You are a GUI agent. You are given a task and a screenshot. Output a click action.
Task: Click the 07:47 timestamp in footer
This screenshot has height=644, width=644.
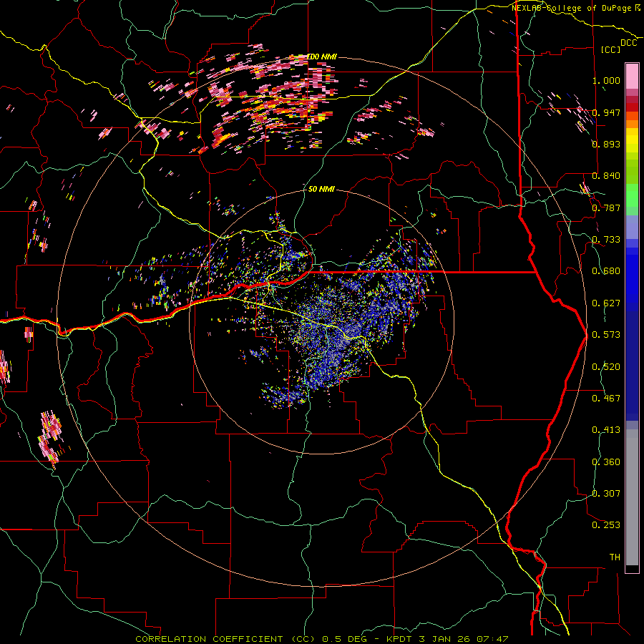click(x=492, y=639)
